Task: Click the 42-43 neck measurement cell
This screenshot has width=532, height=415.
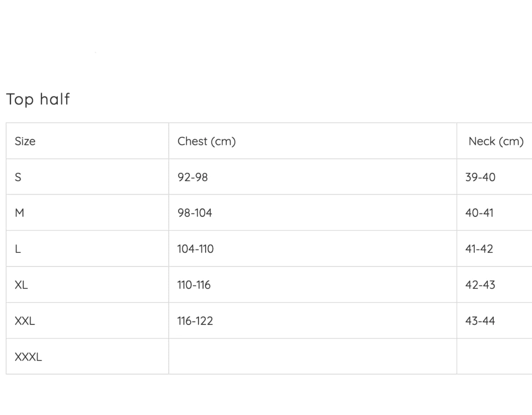Action: coord(480,285)
